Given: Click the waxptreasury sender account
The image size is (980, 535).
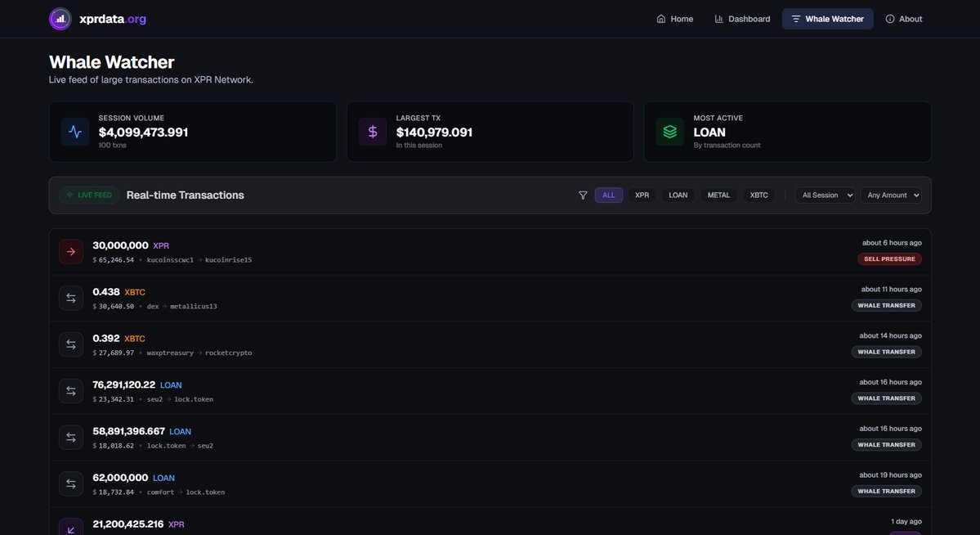Looking at the screenshot, I should (x=170, y=353).
